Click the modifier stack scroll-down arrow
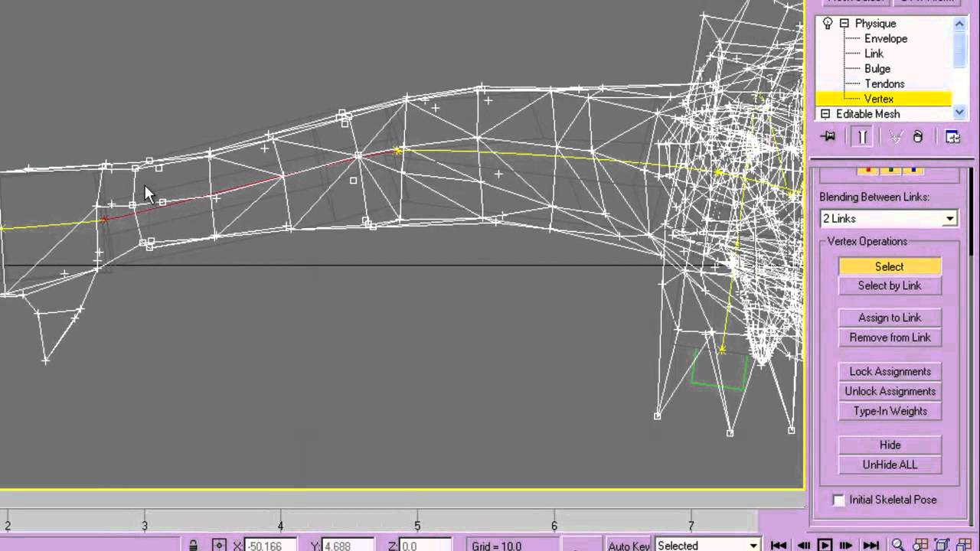 (x=959, y=112)
